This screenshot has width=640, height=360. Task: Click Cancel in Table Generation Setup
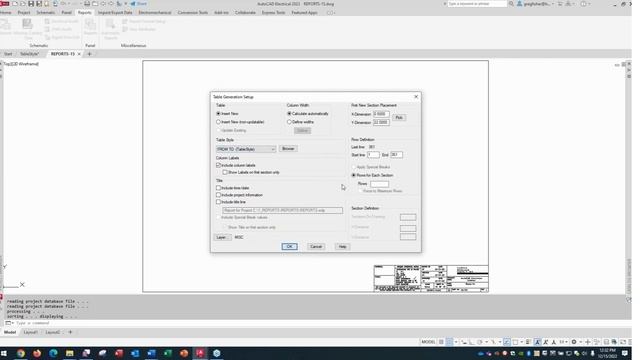(x=316, y=247)
